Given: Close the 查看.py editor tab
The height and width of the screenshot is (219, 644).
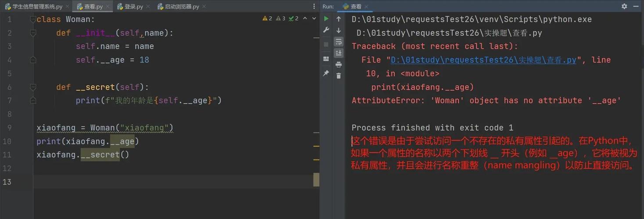Looking at the screenshot, I should click(108, 7).
